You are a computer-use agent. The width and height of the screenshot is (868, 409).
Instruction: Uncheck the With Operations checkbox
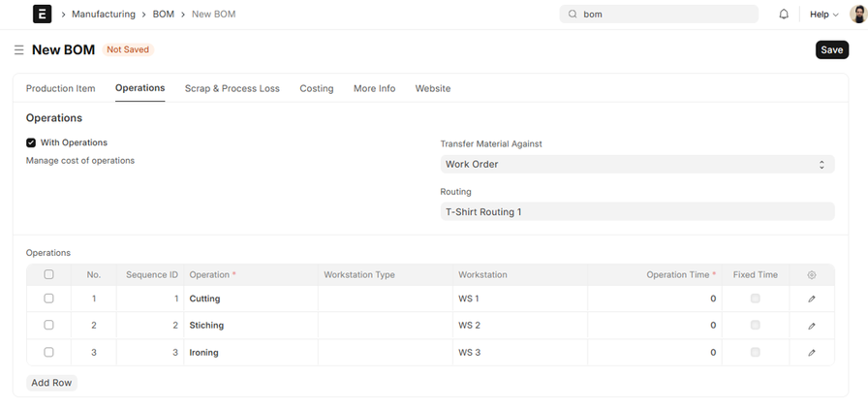31,142
